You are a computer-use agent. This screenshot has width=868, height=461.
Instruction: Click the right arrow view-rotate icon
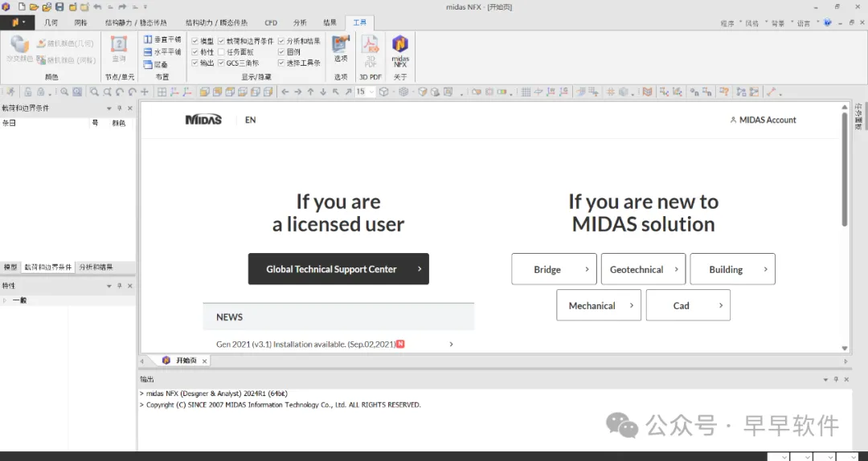(298, 92)
